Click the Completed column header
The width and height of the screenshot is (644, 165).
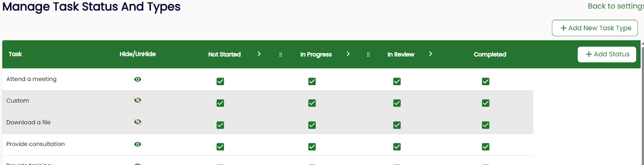point(490,54)
